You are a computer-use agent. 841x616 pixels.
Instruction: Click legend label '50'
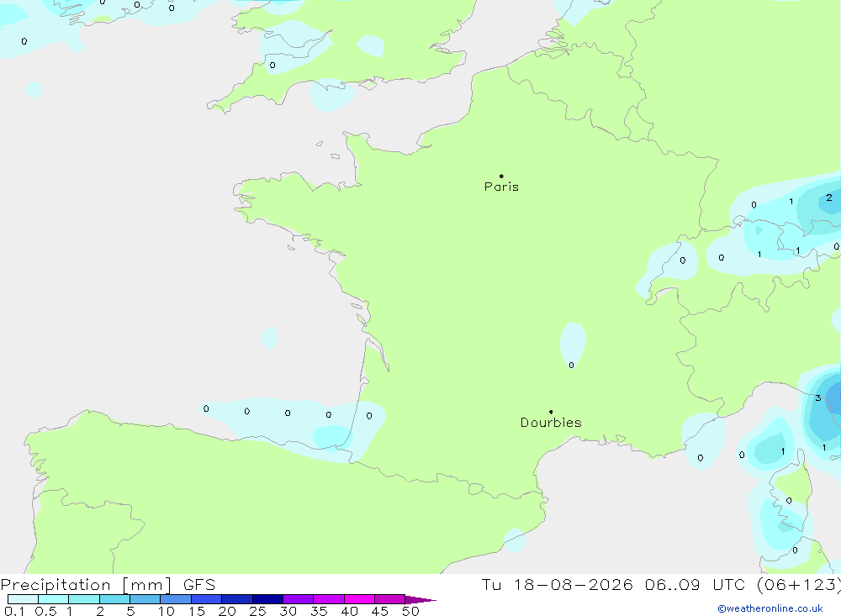pyautogui.click(x=410, y=611)
